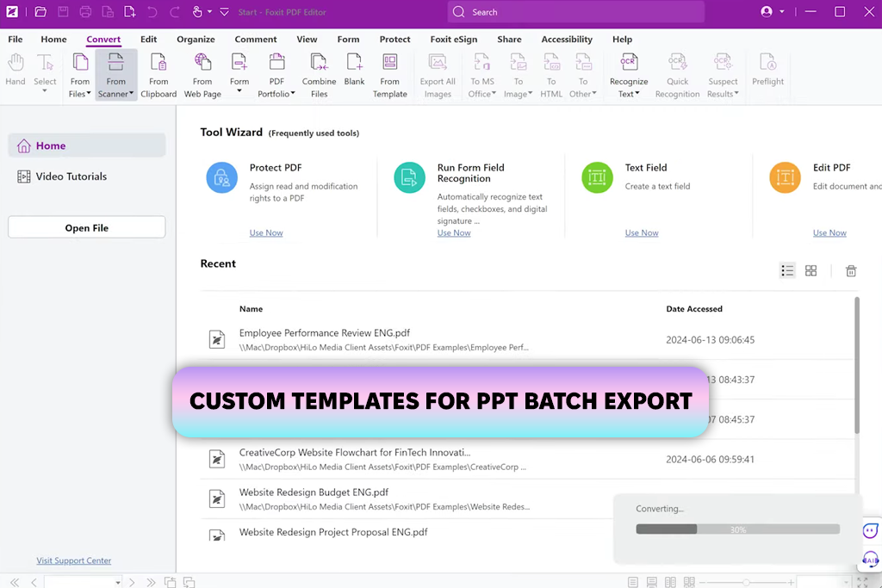Open Suspect Results
This screenshot has width=882, height=588.
click(x=723, y=75)
